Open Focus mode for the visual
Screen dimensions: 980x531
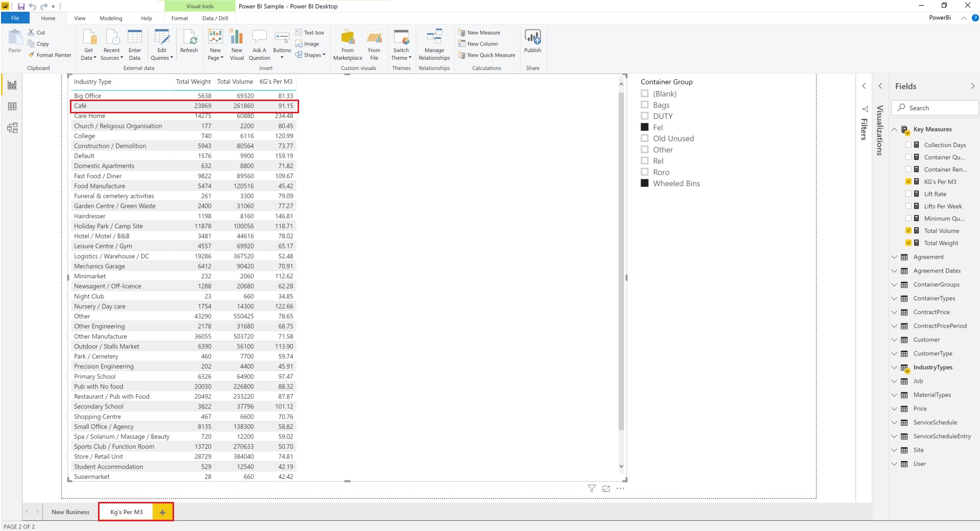pos(606,489)
